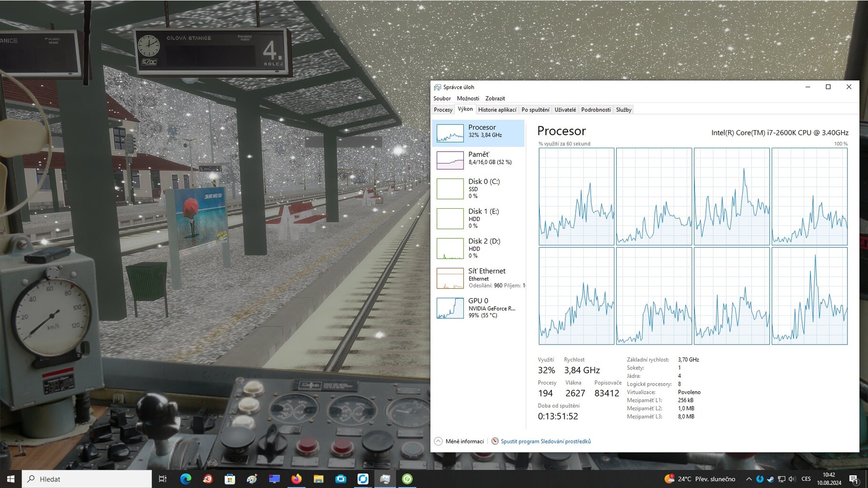The height and width of the screenshot is (488, 868).
Task: Open File Explorer from the taskbar
Action: pyautogui.click(x=318, y=479)
